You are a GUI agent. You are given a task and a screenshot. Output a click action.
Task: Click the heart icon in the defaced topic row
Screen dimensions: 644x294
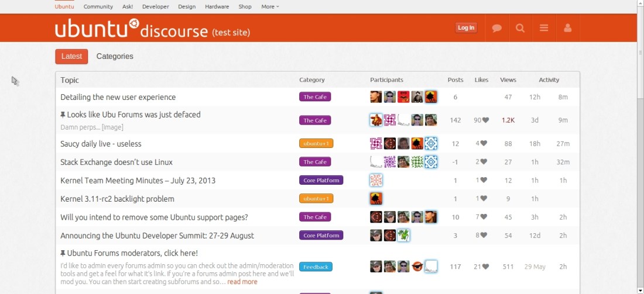click(x=485, y=120)
